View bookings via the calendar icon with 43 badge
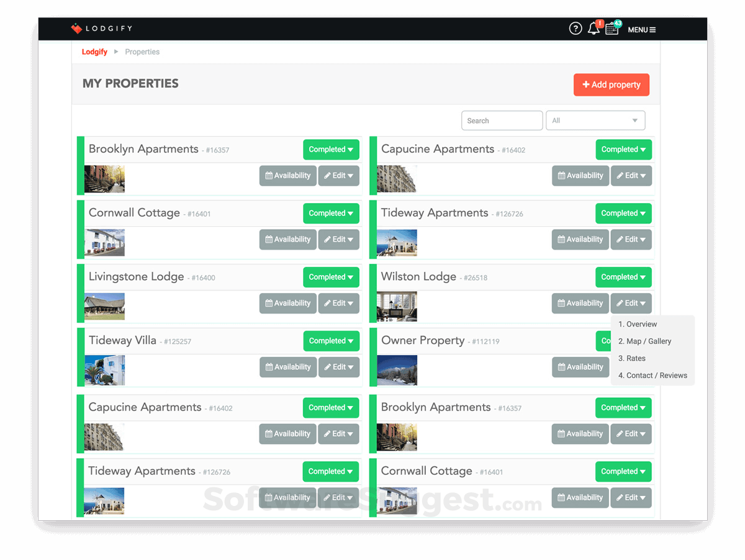Image resolution: width=745 pixels, height=560 pixels. [612, 29]
